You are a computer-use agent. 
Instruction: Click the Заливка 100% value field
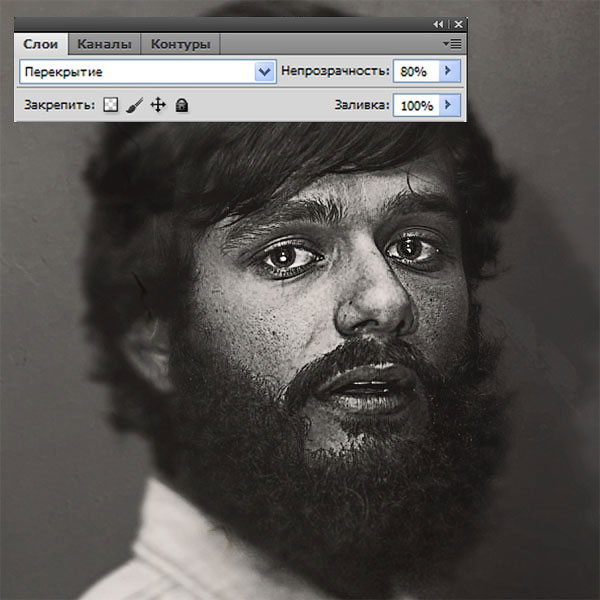coord(416,105)
